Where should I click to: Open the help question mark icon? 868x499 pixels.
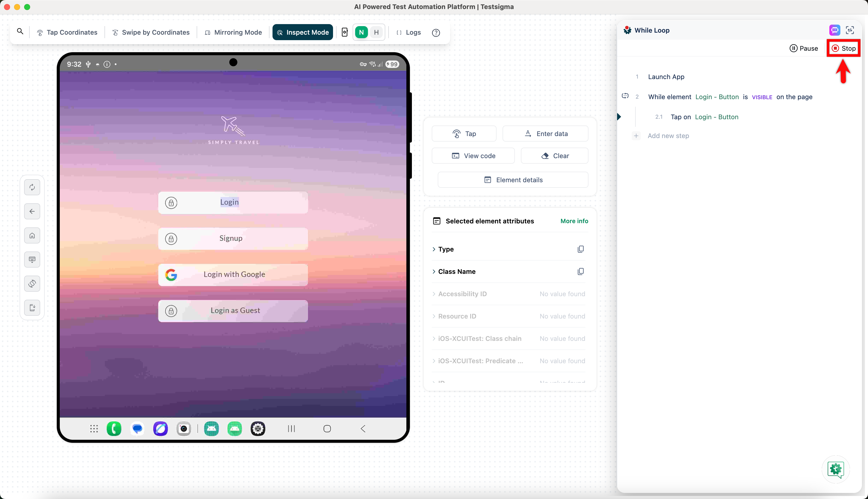(x=436, y=33)
